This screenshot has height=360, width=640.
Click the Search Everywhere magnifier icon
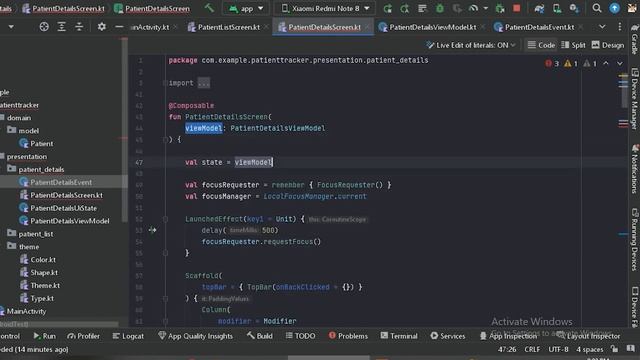[x=597, y=8]
